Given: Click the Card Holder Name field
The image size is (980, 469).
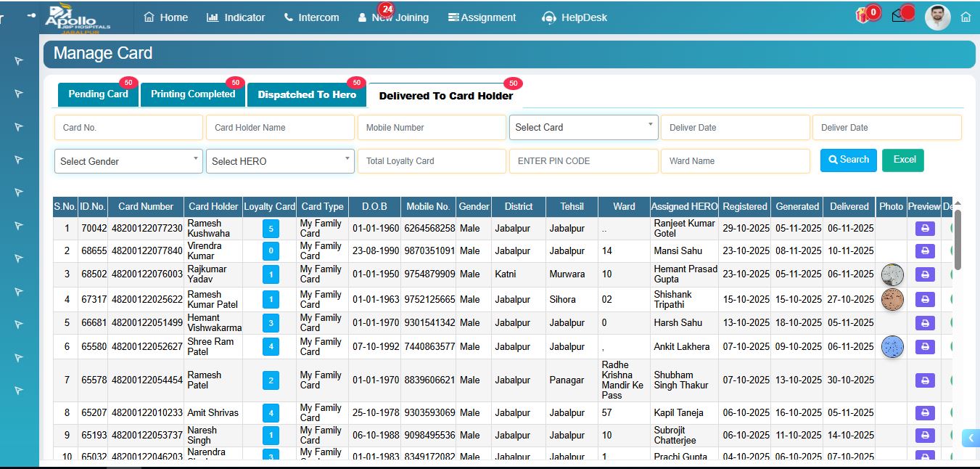Looking at the screenshot, I should pyautogui.click(x=280, y=128).
